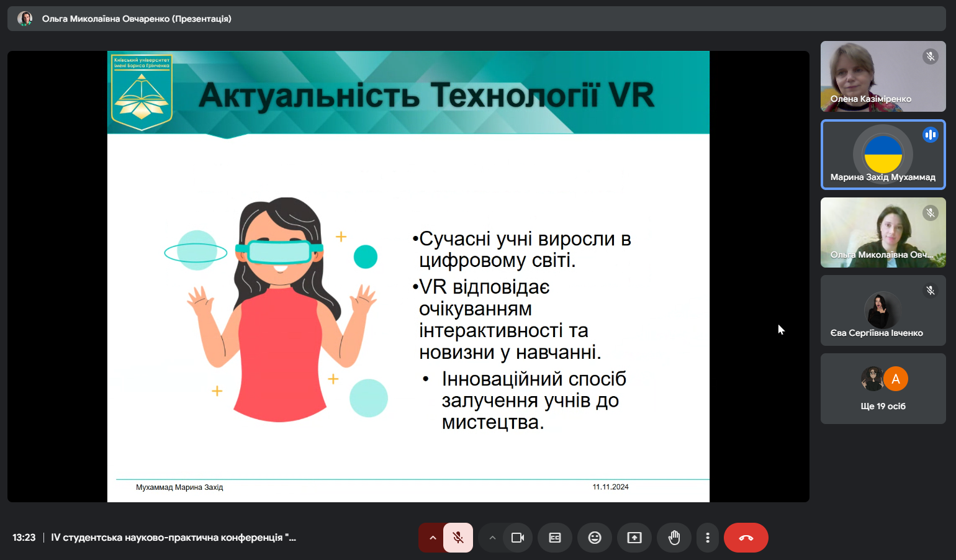Click the presenter avatar in top bar
956x560 pixels.
click(x=25, y=19)
